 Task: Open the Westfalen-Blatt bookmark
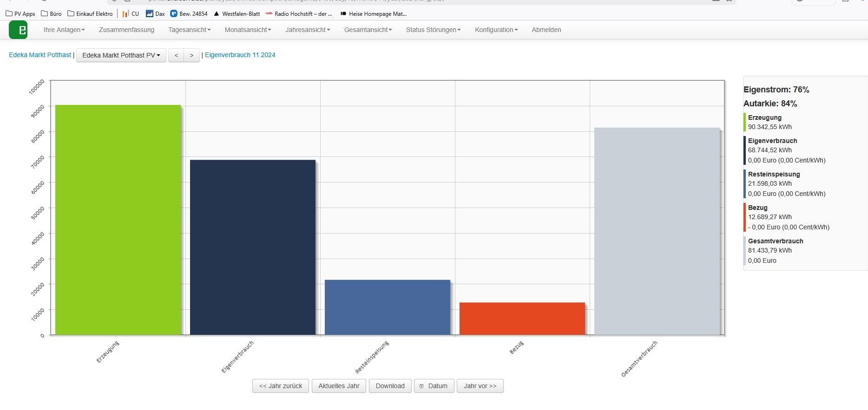tap(237, 14)
